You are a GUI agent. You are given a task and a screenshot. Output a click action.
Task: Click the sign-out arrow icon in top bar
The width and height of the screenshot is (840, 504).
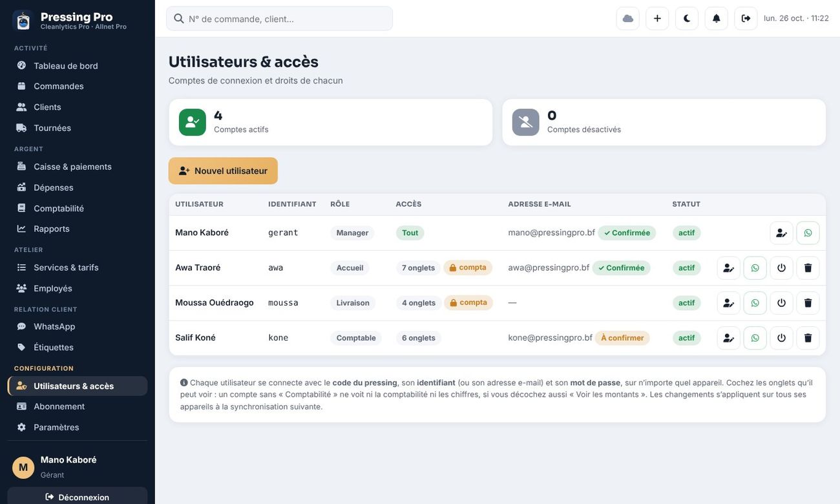(746, 18)
